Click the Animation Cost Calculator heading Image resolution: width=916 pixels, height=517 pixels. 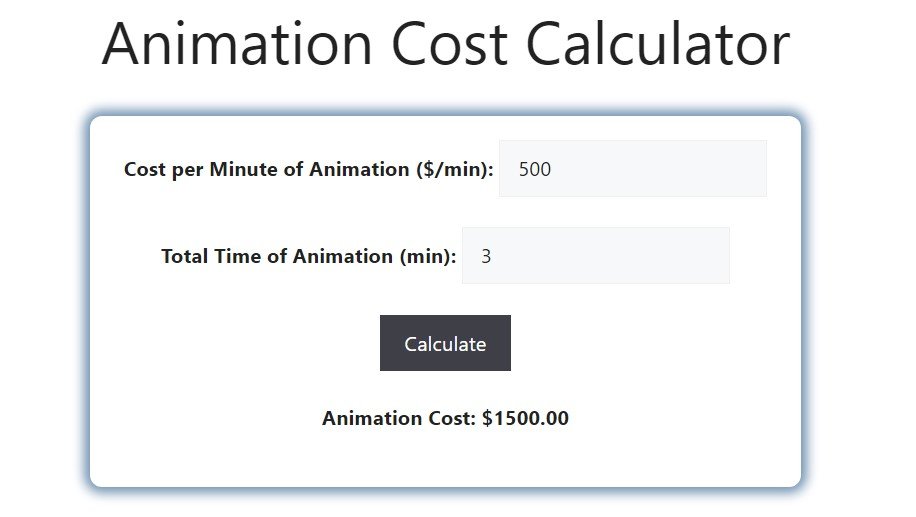pyautogui.click(x=445, y=44)
